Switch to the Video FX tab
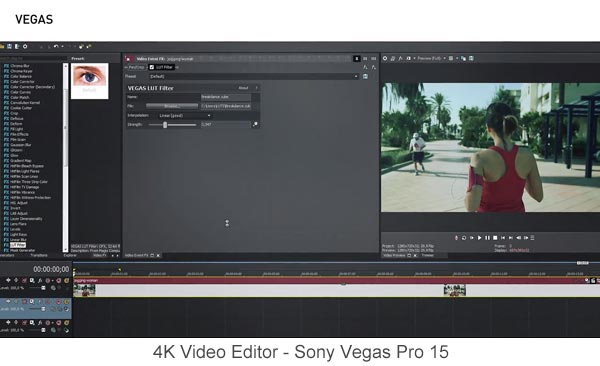This screenshot has height=366, width=600. [99, 255]
